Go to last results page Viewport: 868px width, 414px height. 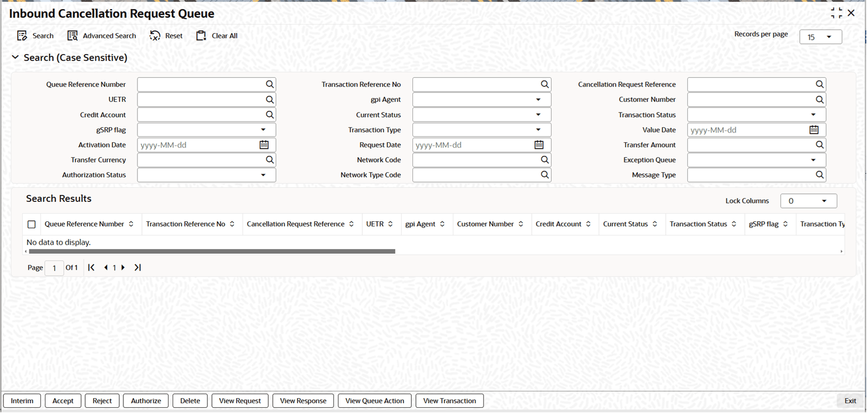click(x=137, y=267)
